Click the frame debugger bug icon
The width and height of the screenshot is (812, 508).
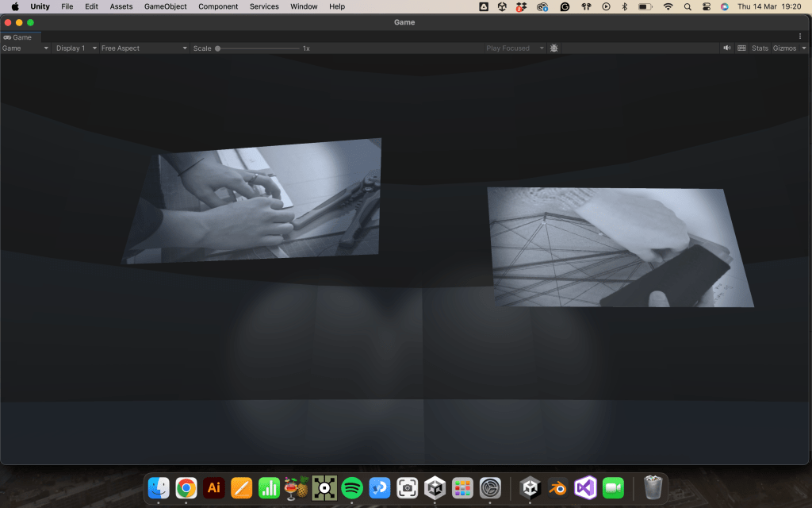[554, 48]
